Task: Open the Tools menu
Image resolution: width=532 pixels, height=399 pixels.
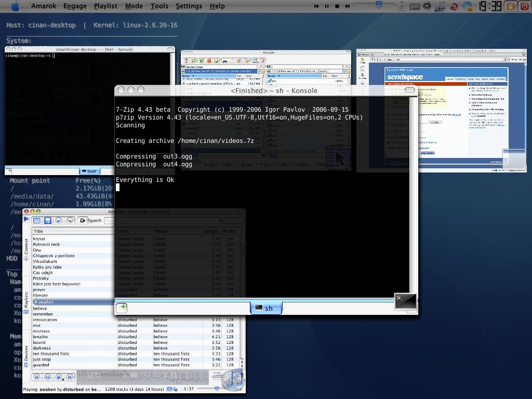Action: [x=159, y=6]
